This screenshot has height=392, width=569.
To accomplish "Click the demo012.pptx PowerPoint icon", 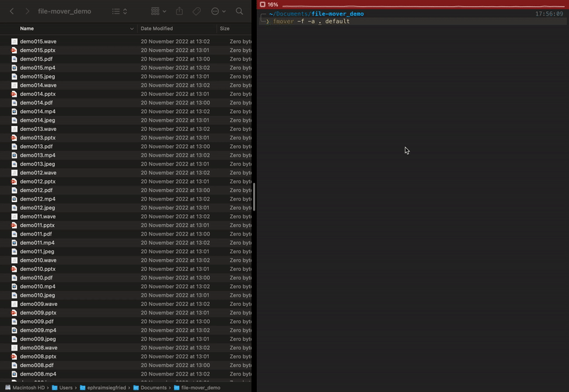I will (x=14, y=181).
